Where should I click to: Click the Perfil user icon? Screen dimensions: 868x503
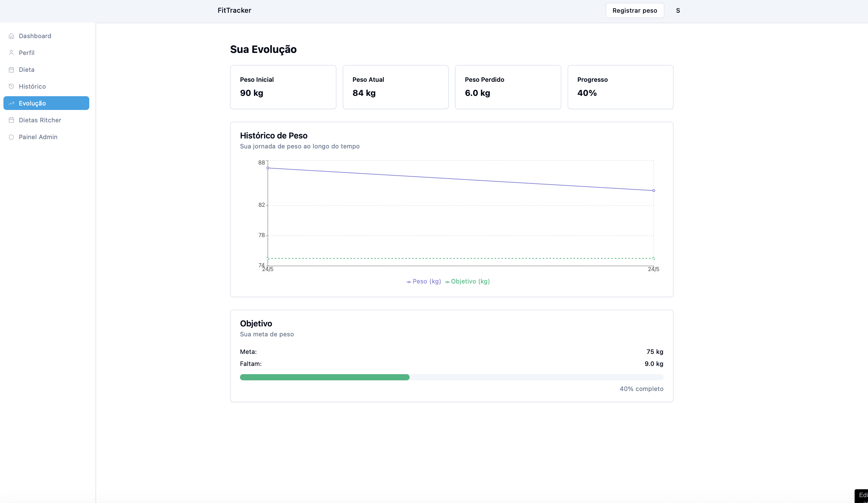11,53
